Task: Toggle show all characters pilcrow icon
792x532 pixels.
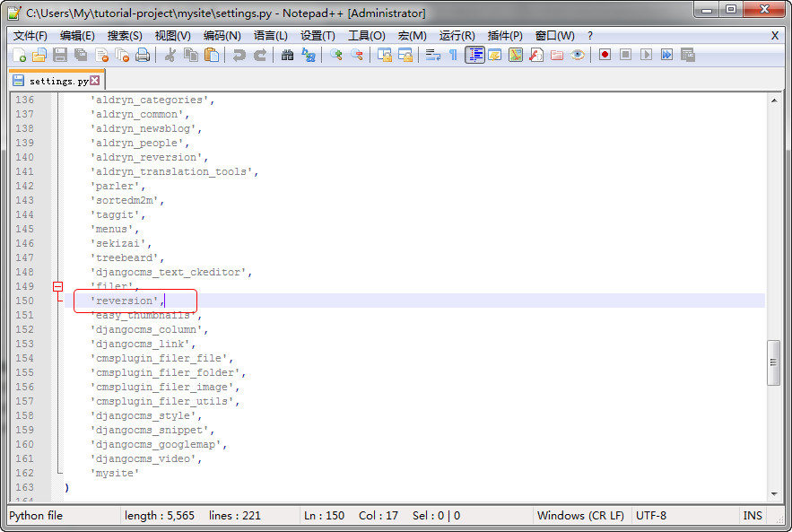Action: [x=453, y=55]
